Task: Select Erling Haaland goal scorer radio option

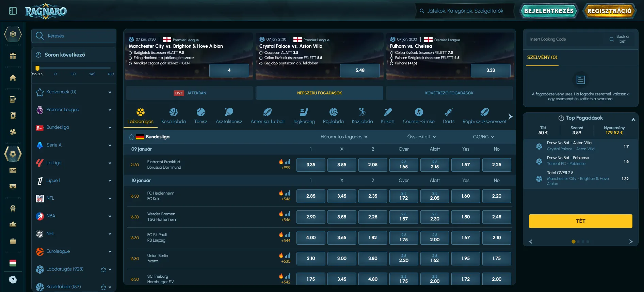Action: [x=130, y=58]
